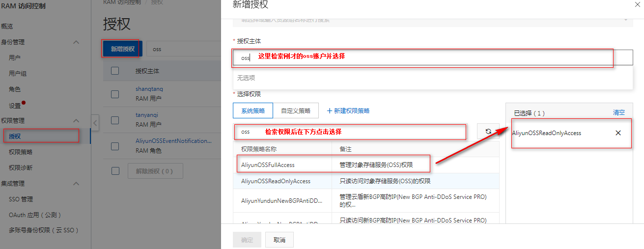
Task: Open the shanqtanq principal link
Action: pyautogui.click(x=149, y=89)
